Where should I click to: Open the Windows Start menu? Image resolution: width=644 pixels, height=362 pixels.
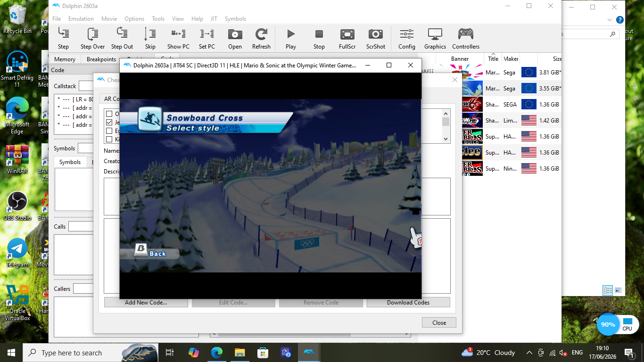(11, 353)
